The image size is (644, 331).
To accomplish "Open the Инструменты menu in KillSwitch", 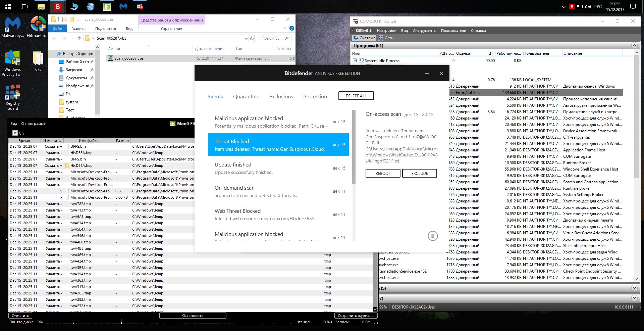I will pos(424,31).
